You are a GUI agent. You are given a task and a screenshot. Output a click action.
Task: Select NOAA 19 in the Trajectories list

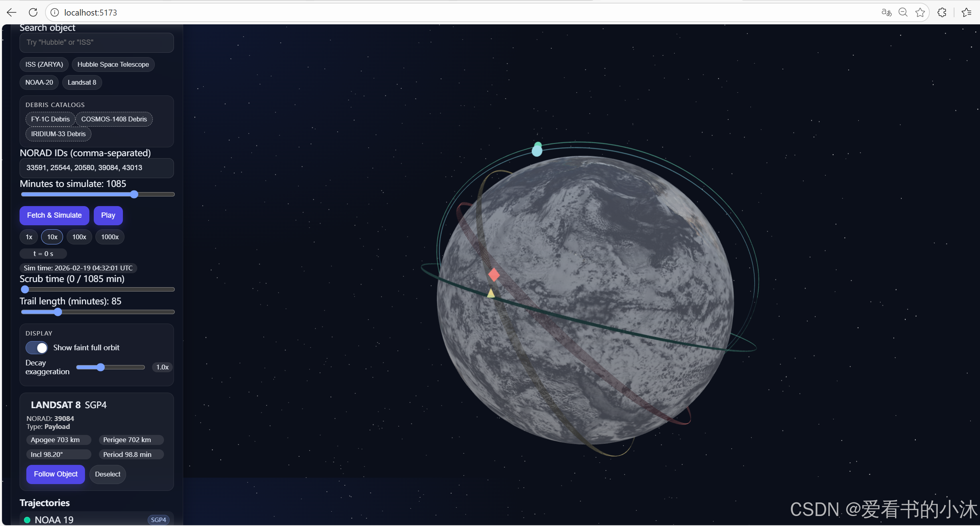click(x=54, y=520)
